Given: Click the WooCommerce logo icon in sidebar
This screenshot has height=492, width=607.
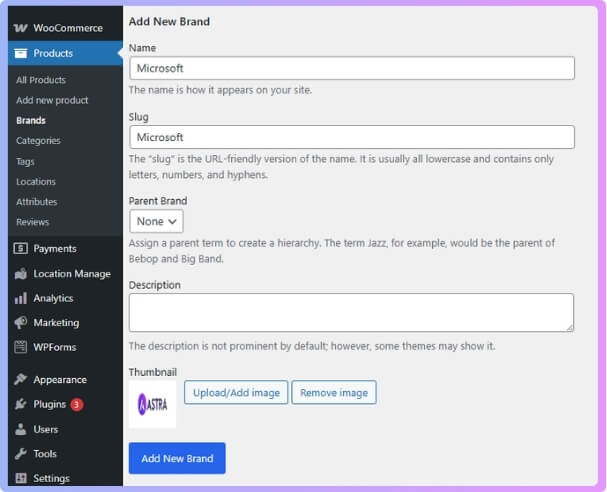Looking at the screenshot, I should [21, 28].
